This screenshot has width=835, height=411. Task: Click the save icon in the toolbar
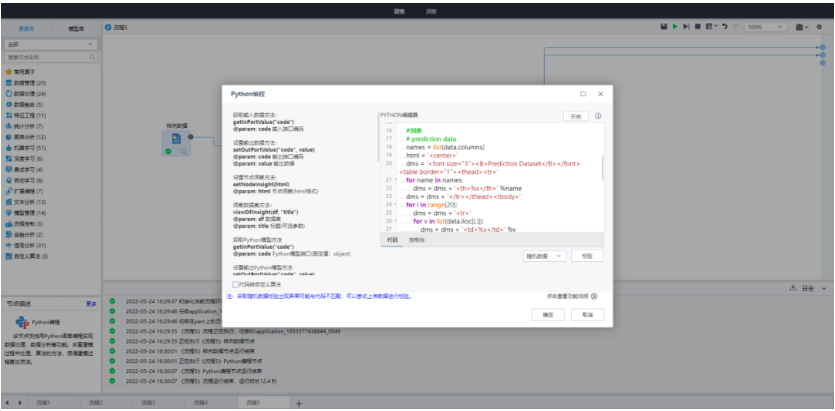pos(663,27)
